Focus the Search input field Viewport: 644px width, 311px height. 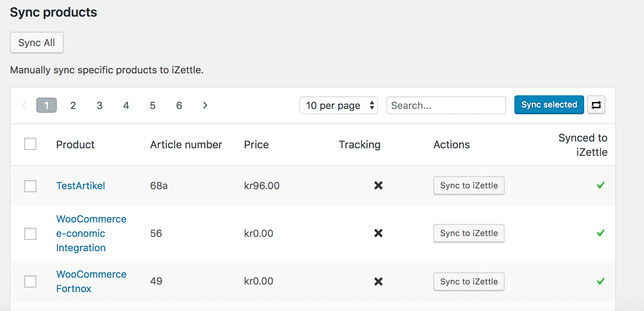[x=446, y=105]
